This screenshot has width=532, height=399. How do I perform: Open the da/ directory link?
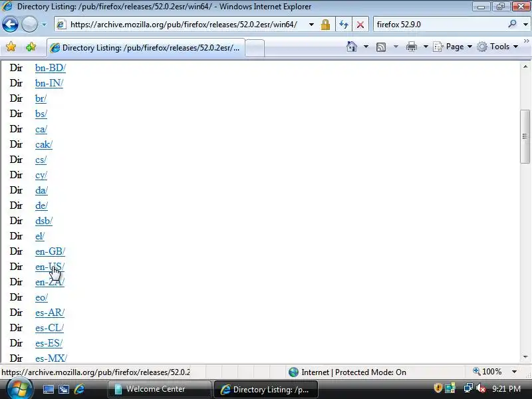[x=41, y=190]
